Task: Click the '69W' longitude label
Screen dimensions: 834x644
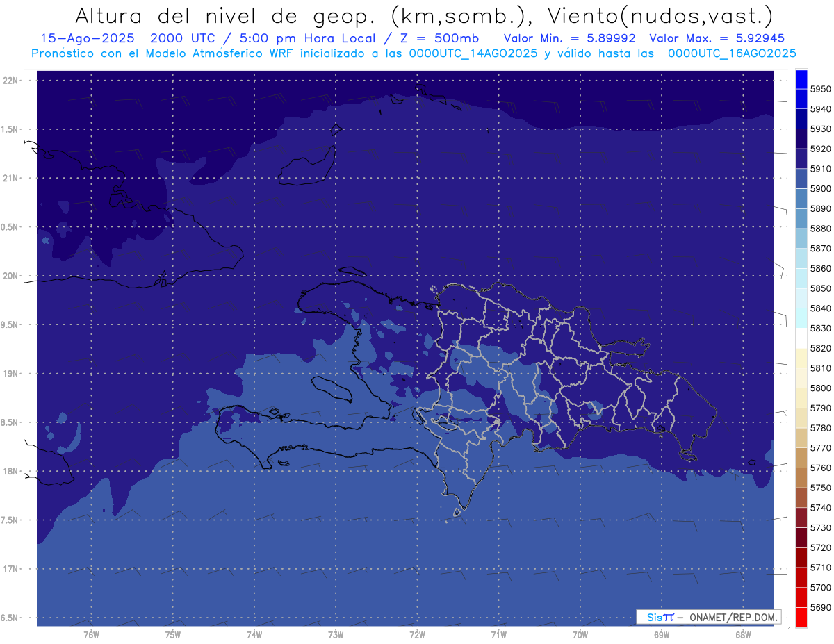Action: (661, 635)
